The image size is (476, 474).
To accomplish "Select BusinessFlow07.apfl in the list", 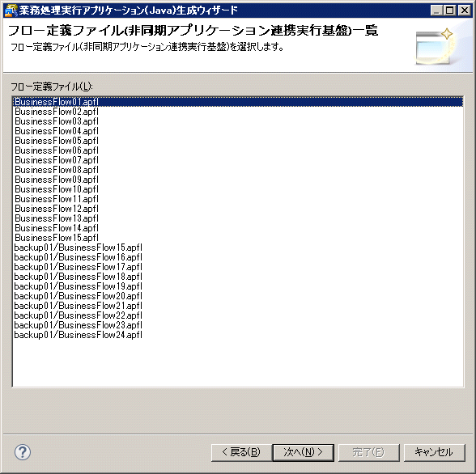I will [238, 160].
